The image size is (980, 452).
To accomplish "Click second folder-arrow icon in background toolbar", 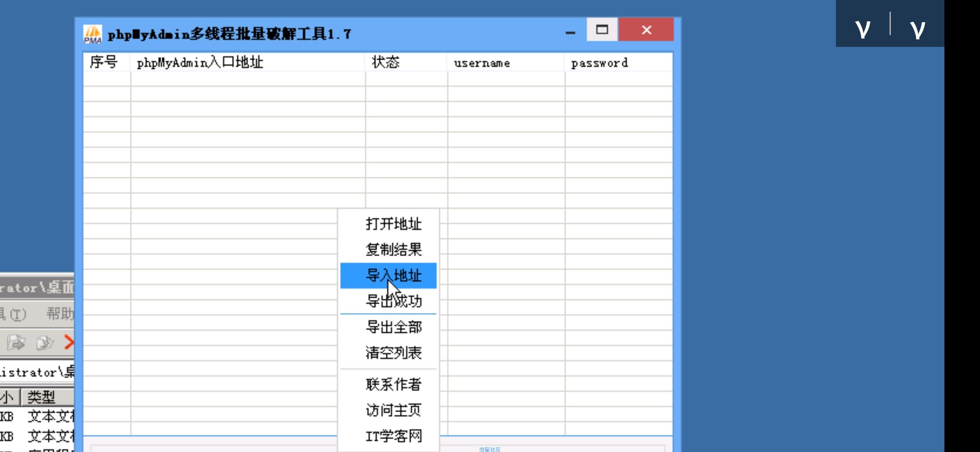I will coord(45,343).
